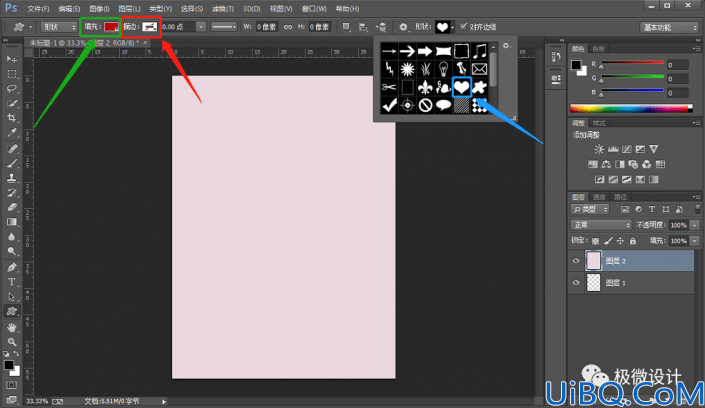The image size is (705, 408).
Task: Select the Quick Selection tool
Action: [x=12, y=103]
